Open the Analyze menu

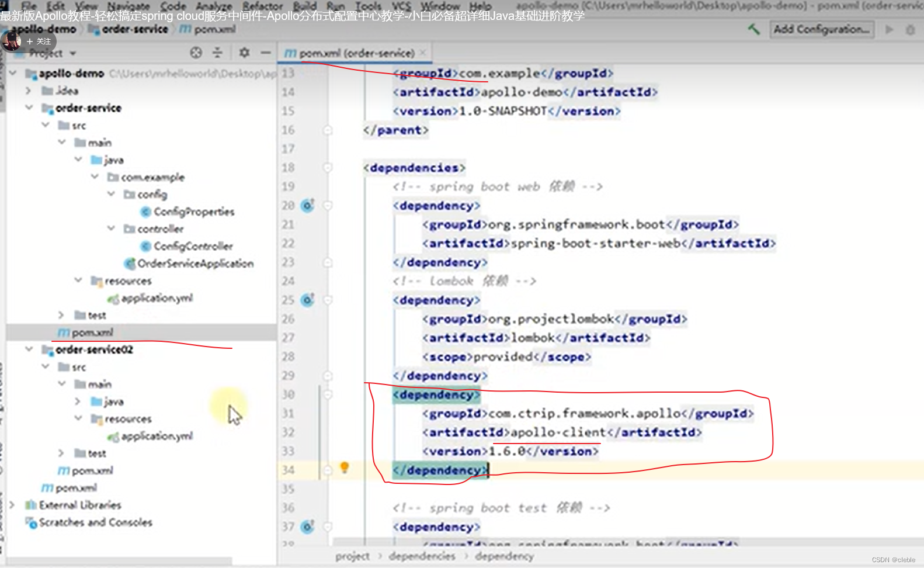point(214,5)
